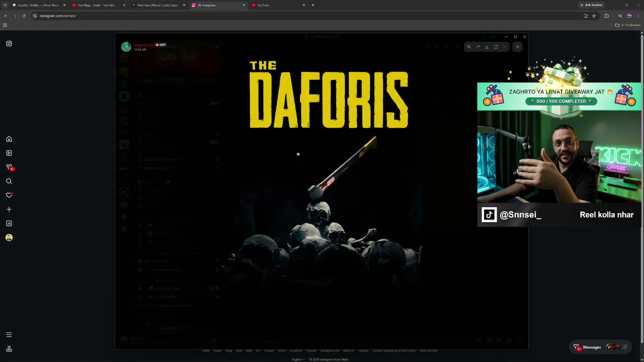
Task: Open the Privacy footer link
Action: pyautogui.click(x=269, y=350)
